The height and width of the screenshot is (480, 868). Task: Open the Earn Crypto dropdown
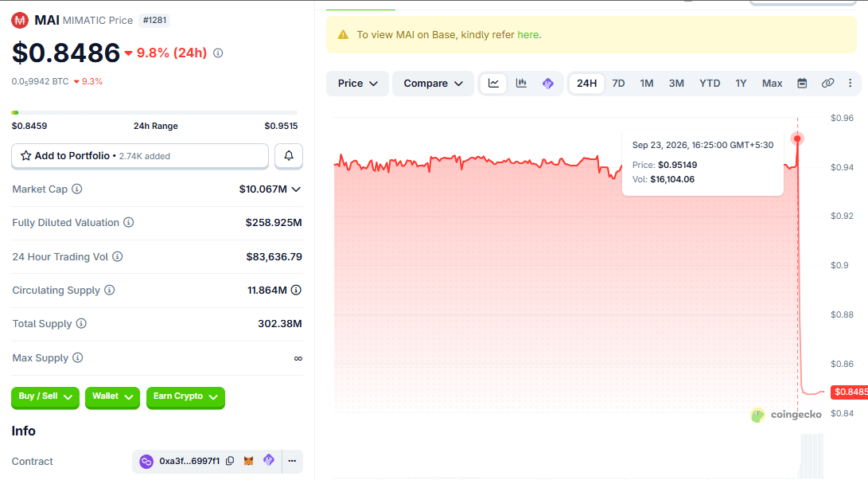(185, 397)
